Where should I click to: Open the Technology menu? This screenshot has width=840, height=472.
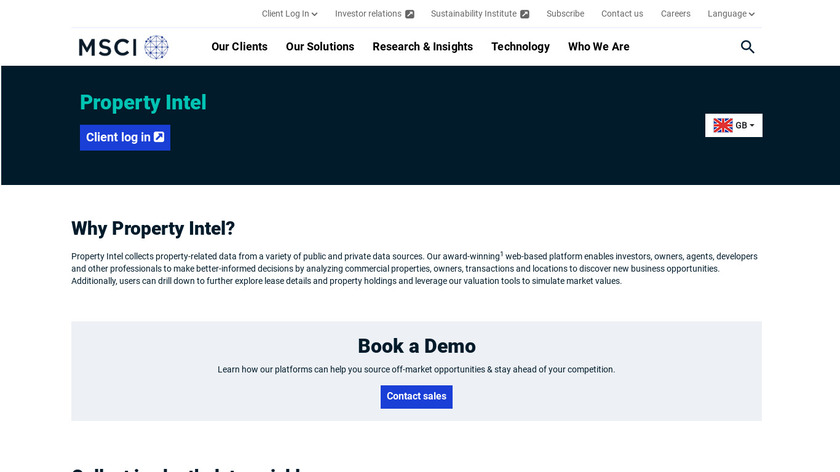click(520, 47)
